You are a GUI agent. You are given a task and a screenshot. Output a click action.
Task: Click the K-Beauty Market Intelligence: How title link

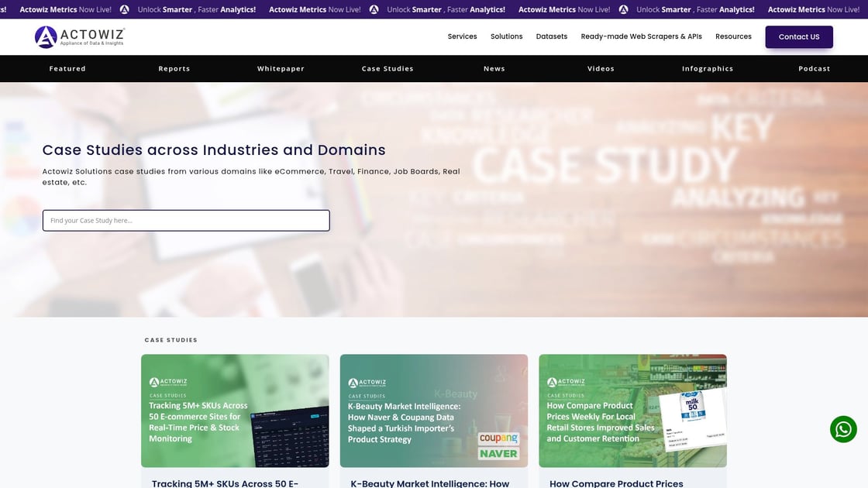(x=429, y=483)
